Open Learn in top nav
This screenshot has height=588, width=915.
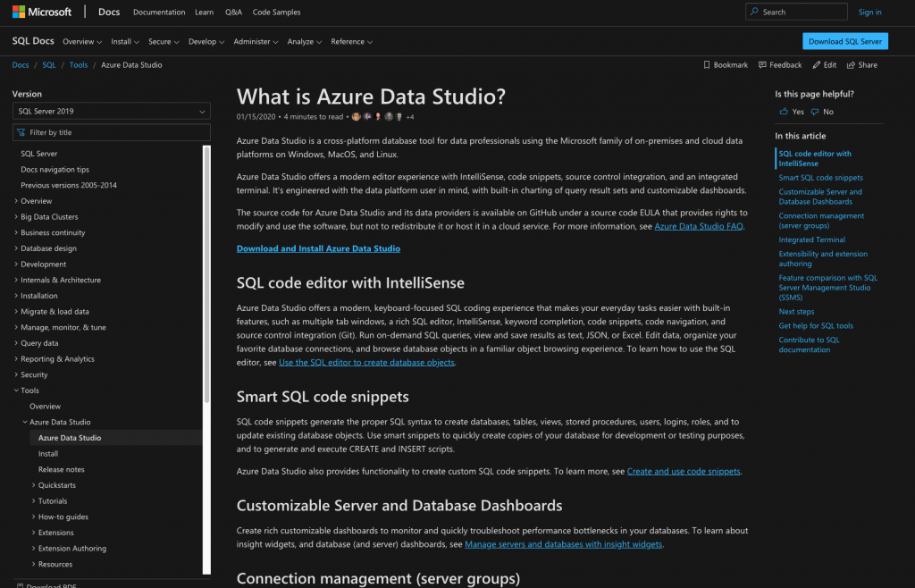[x=204, y=12]
